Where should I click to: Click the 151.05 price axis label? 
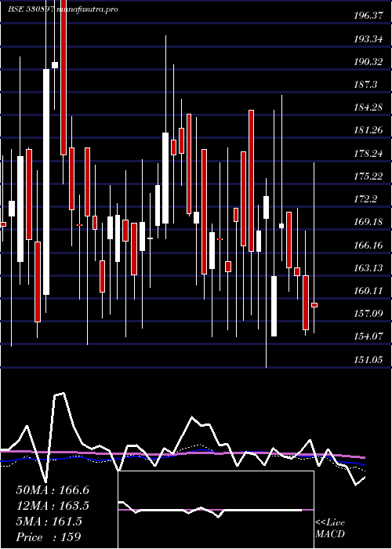coord(368,359)
